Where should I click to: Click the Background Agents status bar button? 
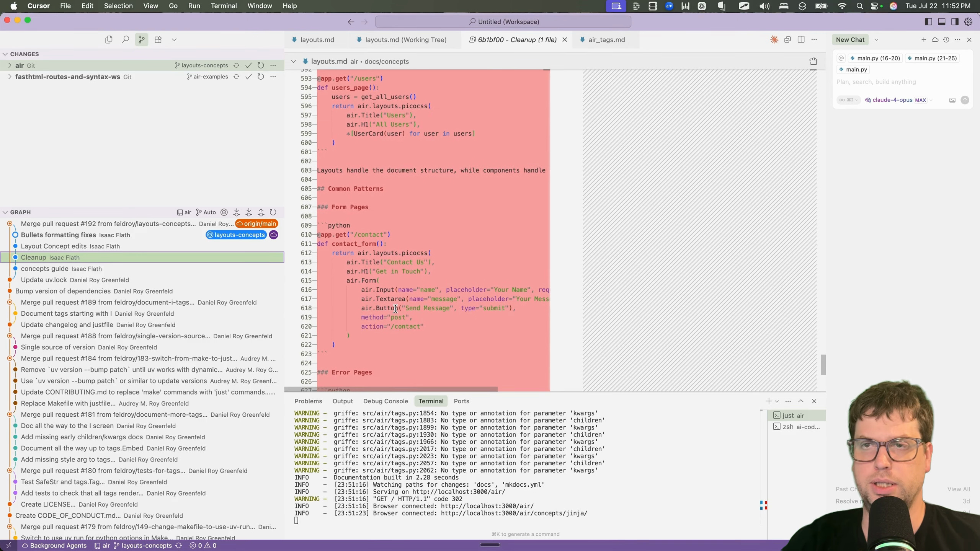point(54,546)
